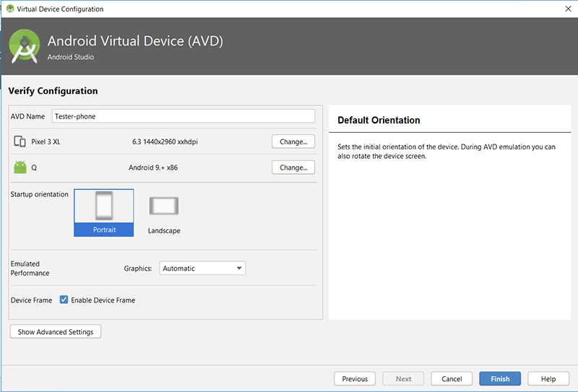Click the Graphics label

coord(138,269)
